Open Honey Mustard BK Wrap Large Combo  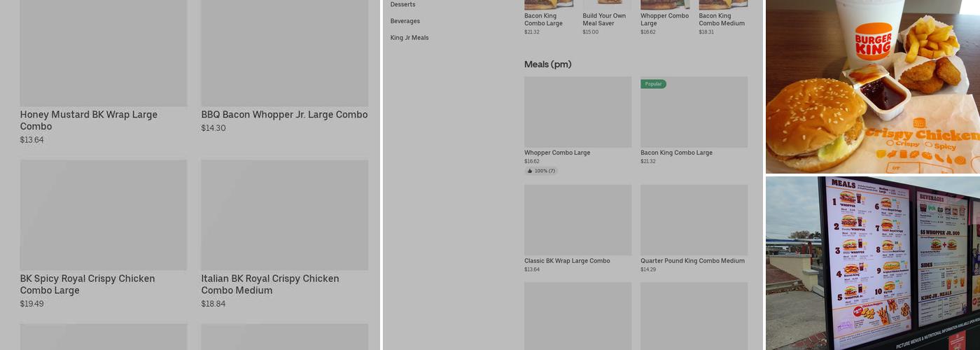[89, 120]
